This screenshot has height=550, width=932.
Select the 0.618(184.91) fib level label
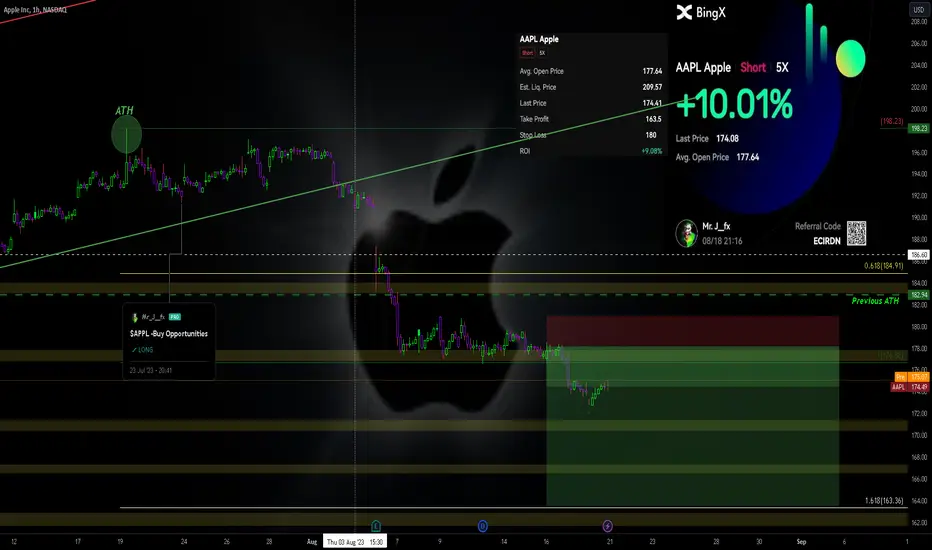click(x=884, y=266)
